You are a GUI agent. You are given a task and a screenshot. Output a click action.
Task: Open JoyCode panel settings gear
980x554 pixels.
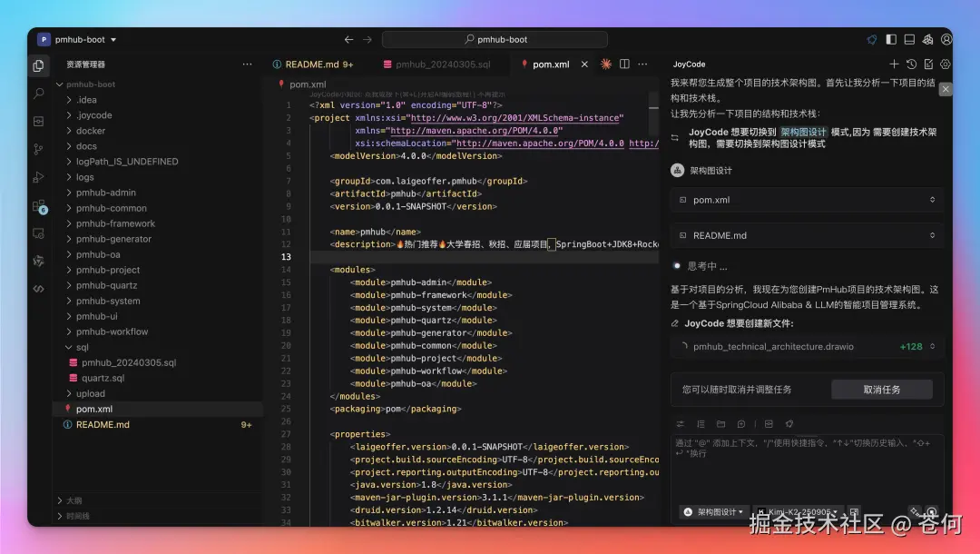point(945,64)
